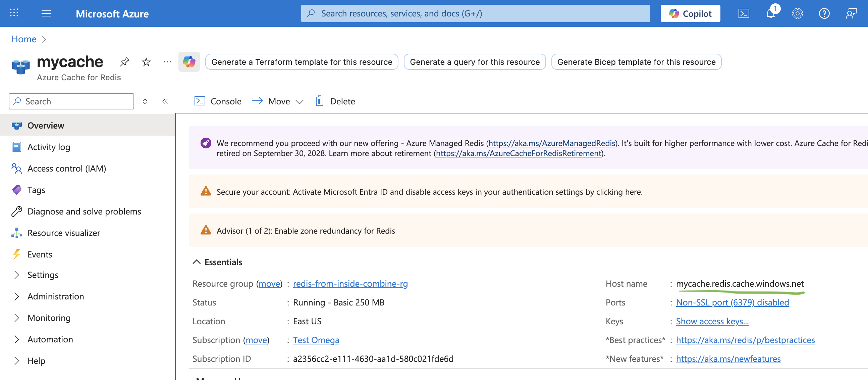The height and width of the screenshot is (380, 868).
Task: Click Generate a Terraform template button
Action: pyautogui.click(x=302, y=62)
